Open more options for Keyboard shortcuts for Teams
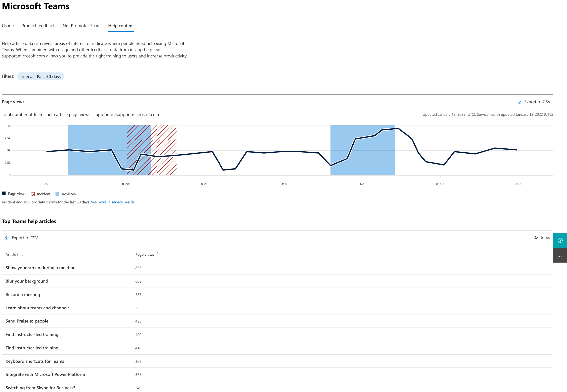Screen dimensions: 567x392 (x=126, y=361)
